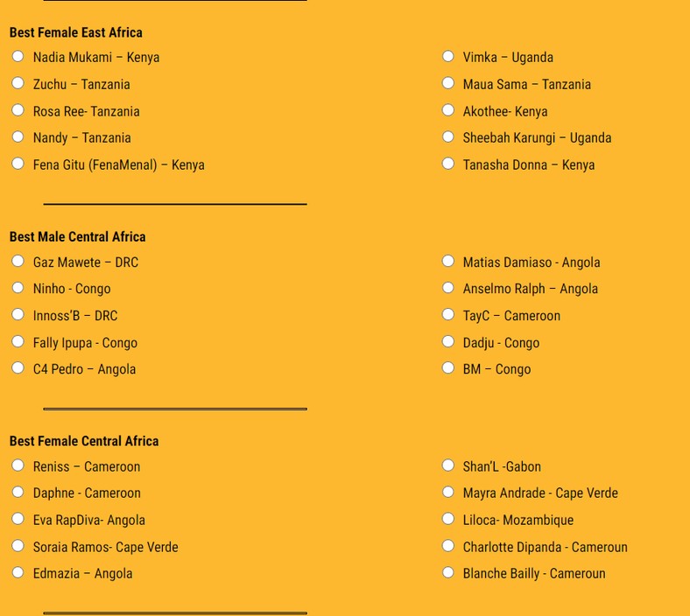This screenshot has height=616, width=690.
Task: Select Shan'L -Gabon radio button
Action: [447, 465]
